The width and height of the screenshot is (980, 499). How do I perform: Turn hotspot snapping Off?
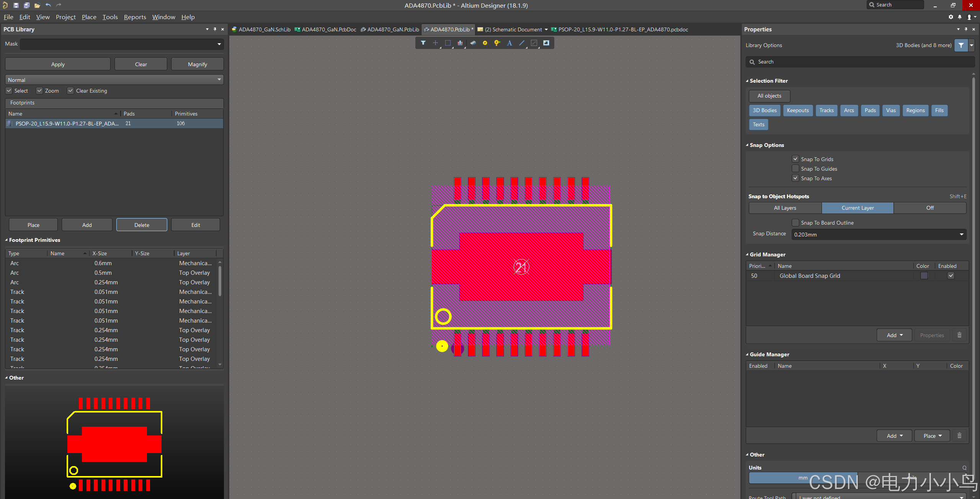[x=930, y=208]
